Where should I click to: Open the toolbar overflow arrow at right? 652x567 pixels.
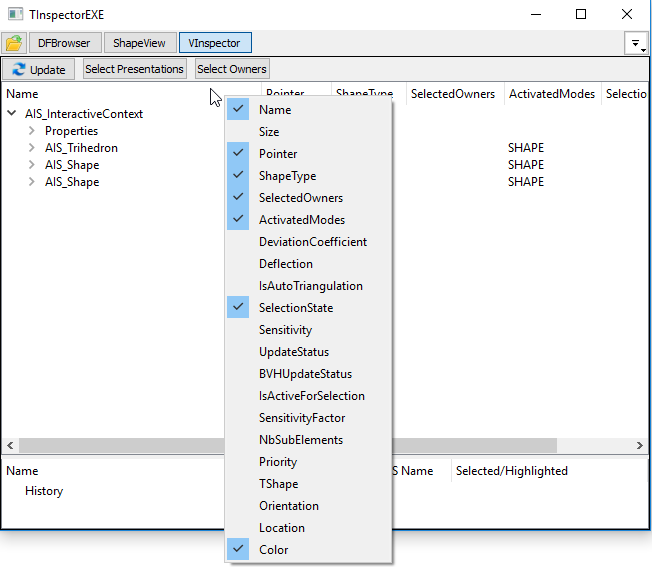635,43
